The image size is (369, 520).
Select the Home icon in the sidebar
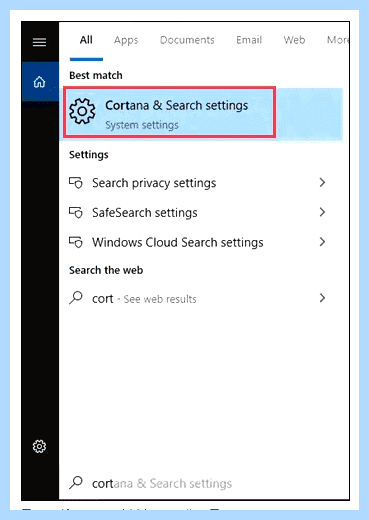pos(39,82)
